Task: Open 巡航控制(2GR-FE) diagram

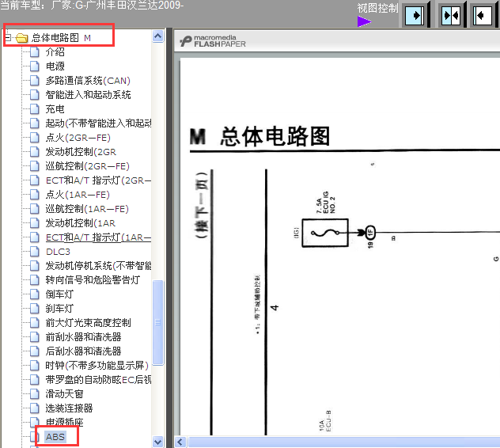Action: click(87, 166)
